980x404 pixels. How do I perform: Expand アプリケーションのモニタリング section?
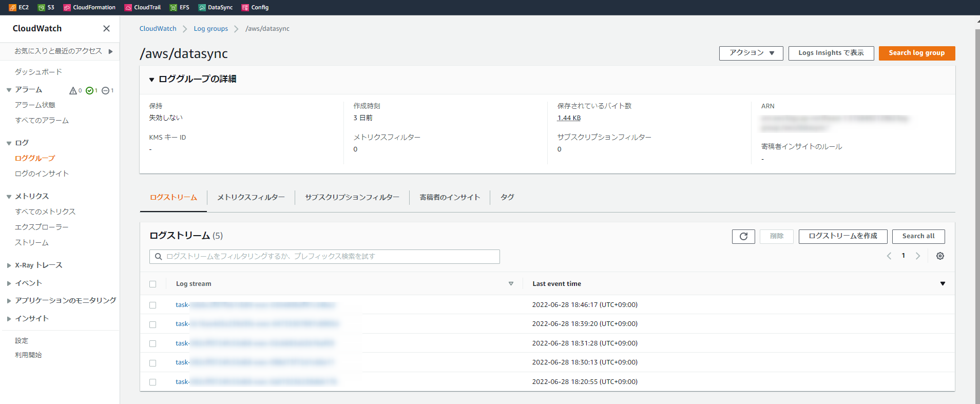click(9, 301)
